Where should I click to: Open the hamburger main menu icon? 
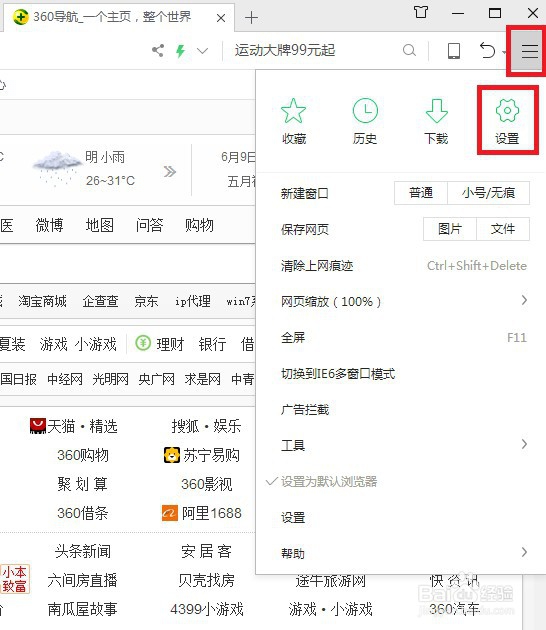tap(529, 51)
